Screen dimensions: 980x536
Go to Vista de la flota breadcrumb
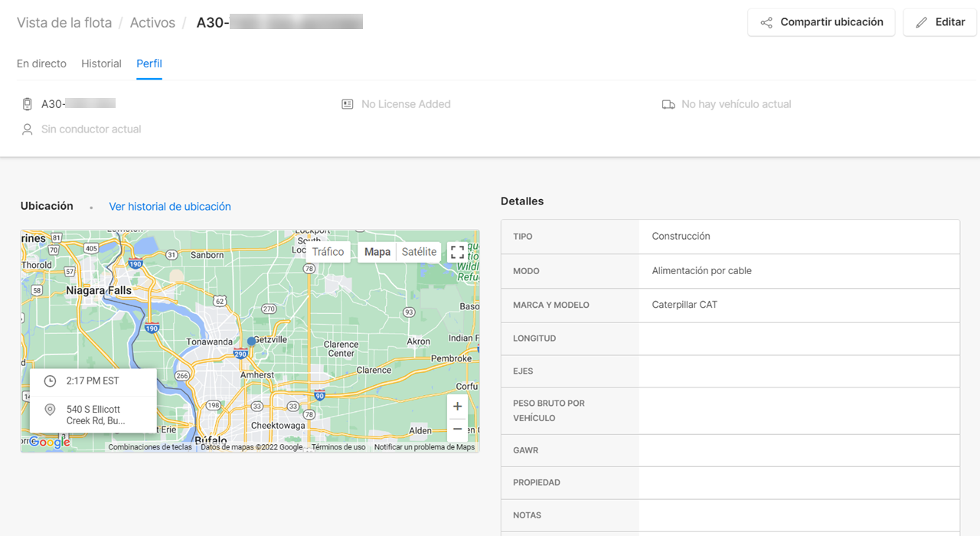64,23
